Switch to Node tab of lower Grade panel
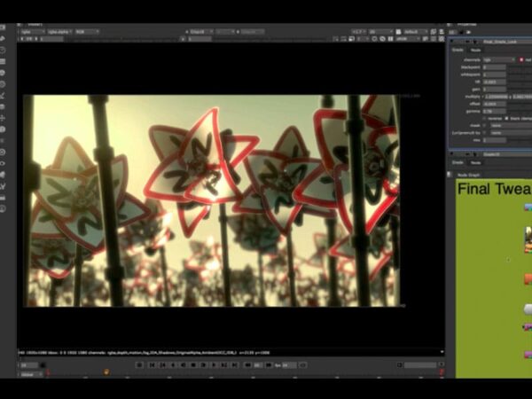532x399 pixels. coord(475,162)
